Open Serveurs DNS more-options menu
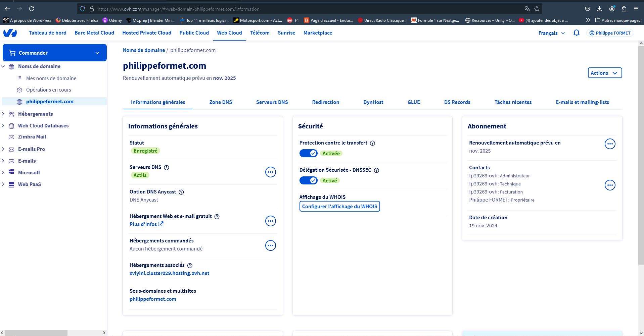The image size is (644, 336). click(270, 172)
